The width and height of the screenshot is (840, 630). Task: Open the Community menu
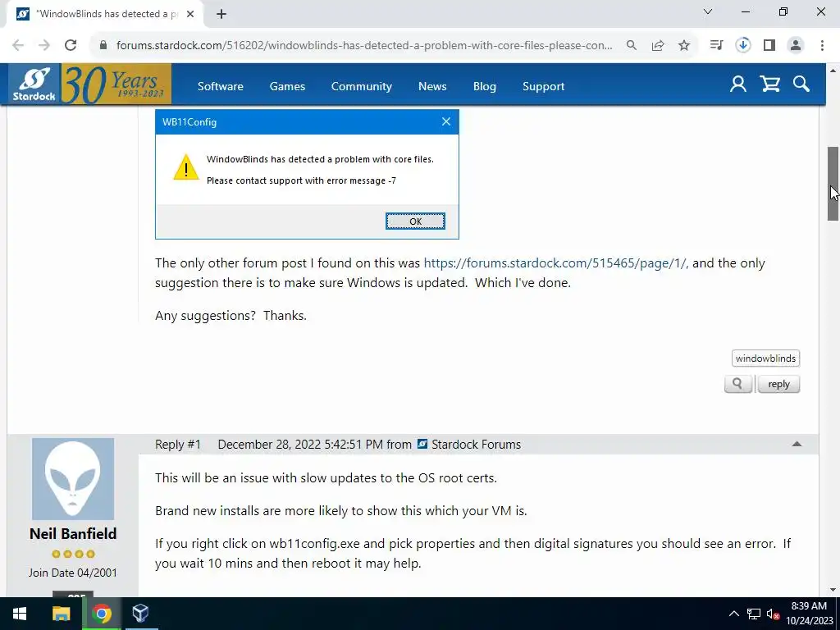(x=362, y=86)
